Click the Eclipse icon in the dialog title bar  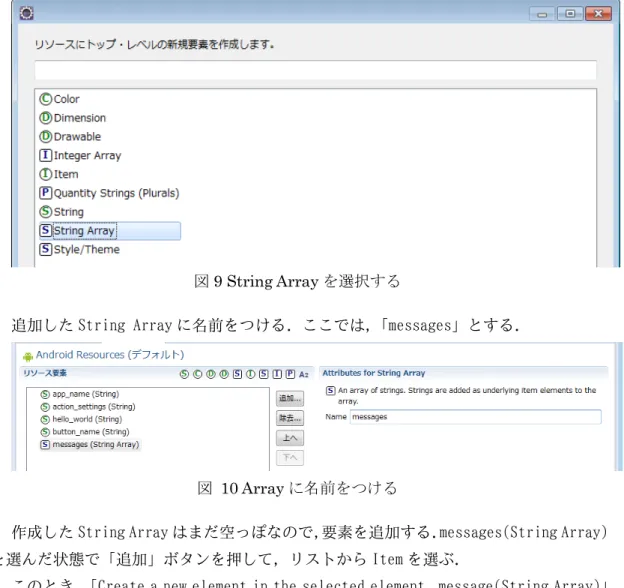point(27,13)
